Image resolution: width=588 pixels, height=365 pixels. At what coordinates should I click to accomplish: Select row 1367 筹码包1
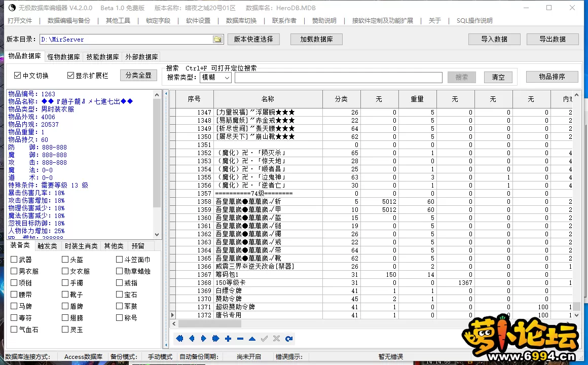[374, 275]
